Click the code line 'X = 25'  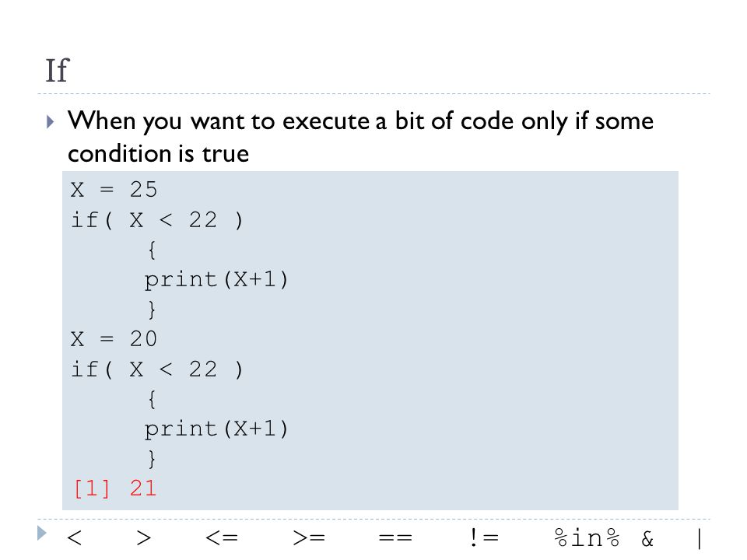tap(114, 190)
